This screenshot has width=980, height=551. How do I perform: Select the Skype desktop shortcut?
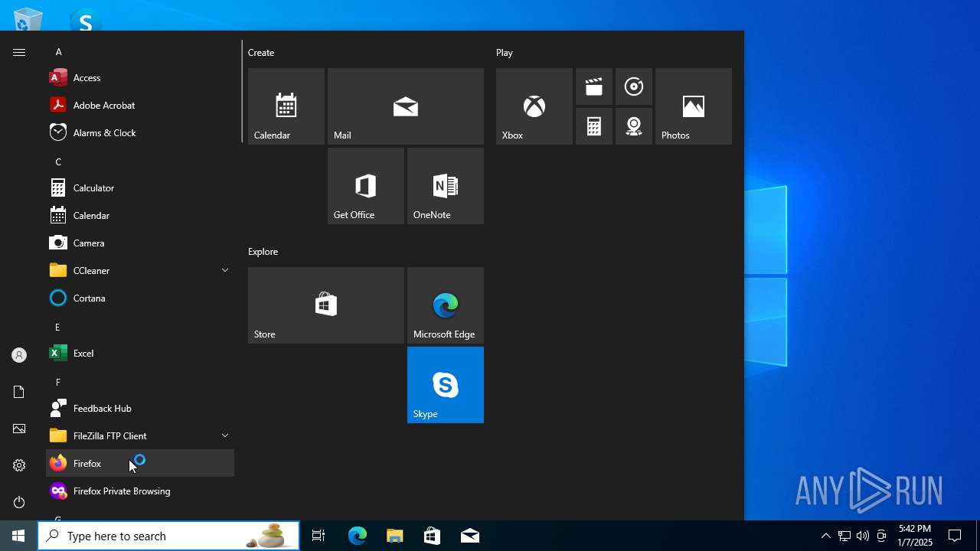(85, 21)
